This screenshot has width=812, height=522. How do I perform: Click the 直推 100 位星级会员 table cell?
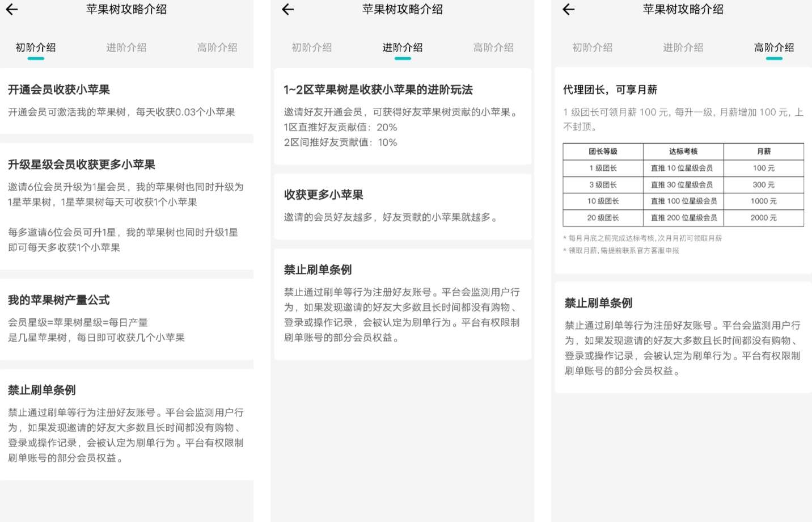click(x=683, y=201)
